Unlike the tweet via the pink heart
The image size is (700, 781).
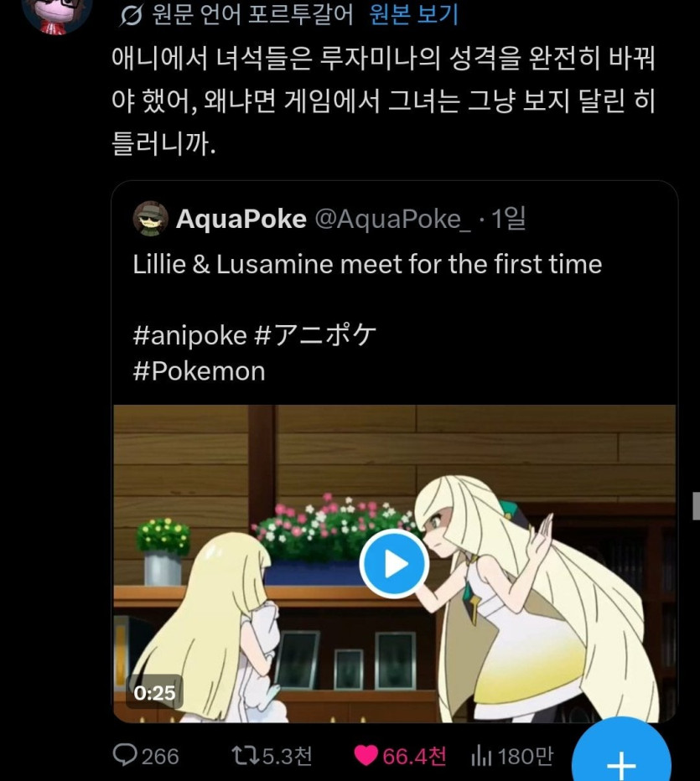(366, 756)
